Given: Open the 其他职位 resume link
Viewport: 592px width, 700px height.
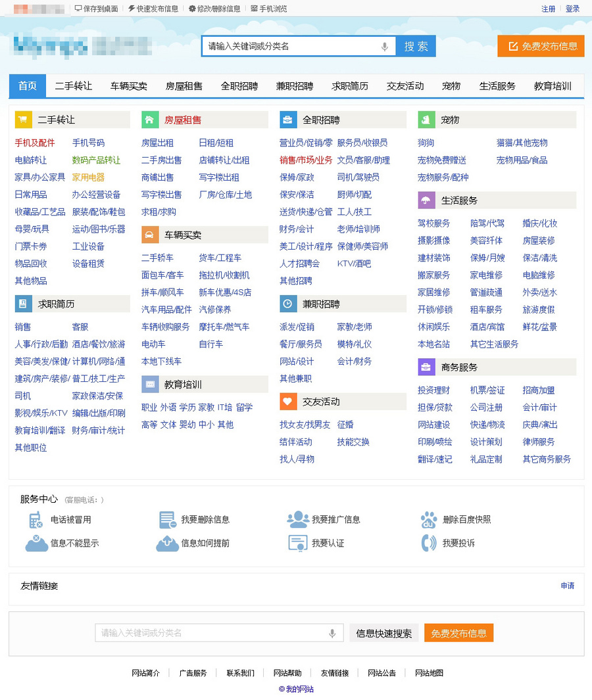Looking at the screenshot, I should [31, 448].
